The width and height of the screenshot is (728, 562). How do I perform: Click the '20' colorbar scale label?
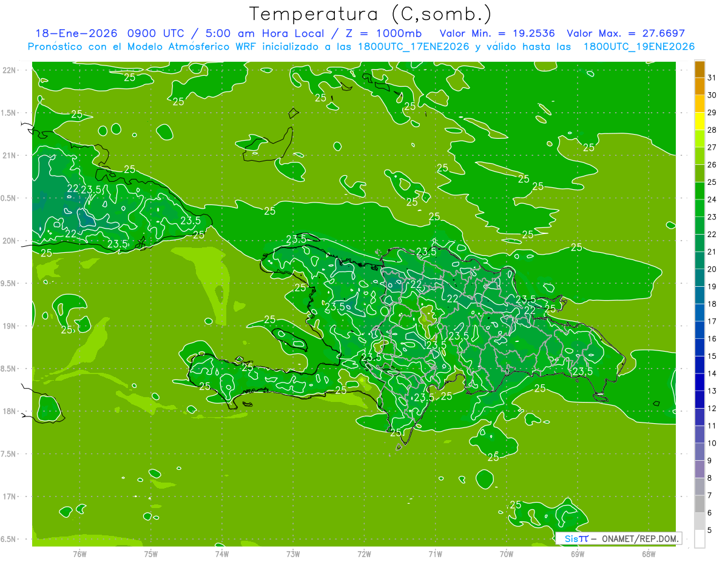712,269
